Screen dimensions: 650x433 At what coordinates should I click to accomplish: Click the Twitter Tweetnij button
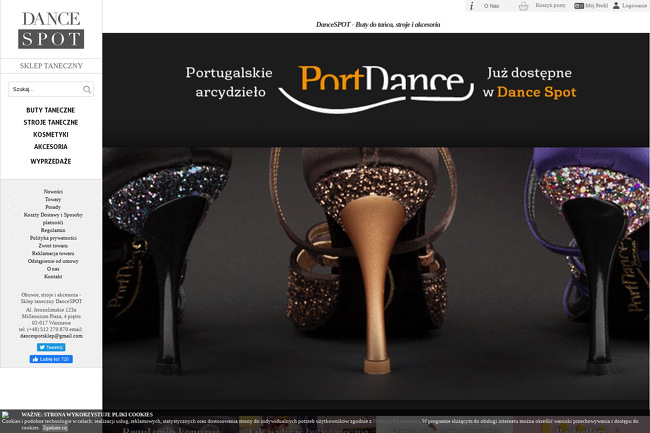click(51, 347)
